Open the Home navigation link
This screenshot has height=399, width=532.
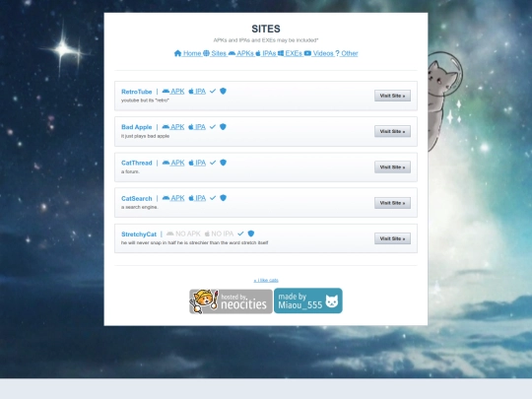click(187, 53)
